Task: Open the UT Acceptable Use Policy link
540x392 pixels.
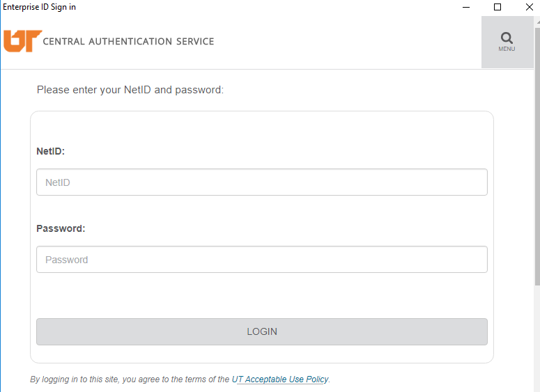Action: pos(282,379)
